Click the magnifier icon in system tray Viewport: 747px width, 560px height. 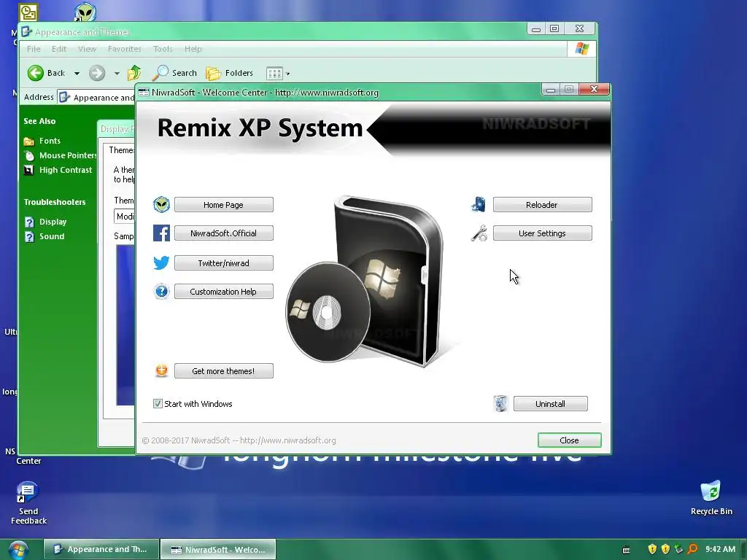(692, 549)
